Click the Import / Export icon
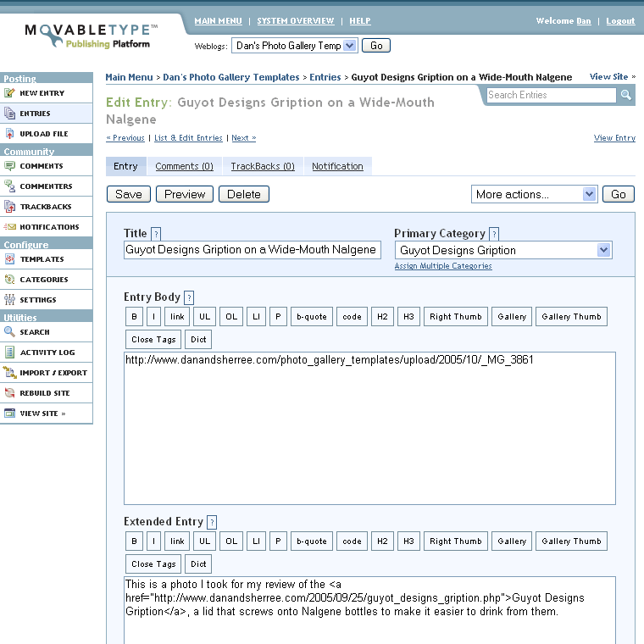This screenshot has height=644, width=644. point(9,373)
